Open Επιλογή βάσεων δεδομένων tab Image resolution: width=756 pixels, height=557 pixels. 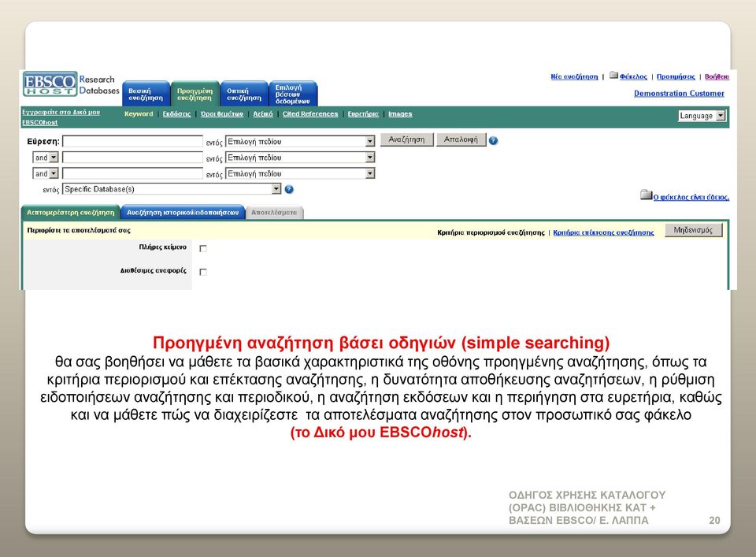(x=293, y=94)
